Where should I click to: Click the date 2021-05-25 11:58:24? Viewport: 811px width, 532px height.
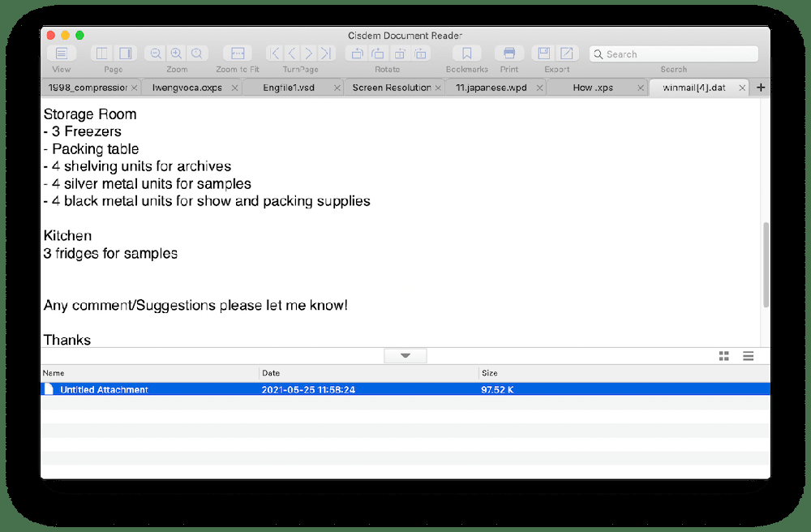(x=308, y=389)
